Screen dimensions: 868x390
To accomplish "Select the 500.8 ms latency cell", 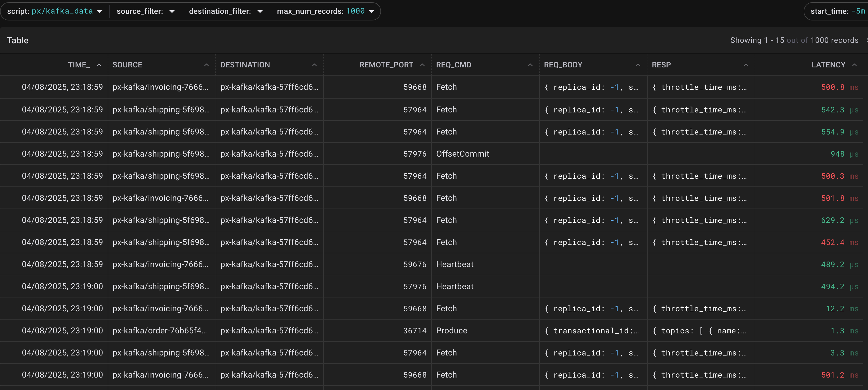I will tap(809, 87).
